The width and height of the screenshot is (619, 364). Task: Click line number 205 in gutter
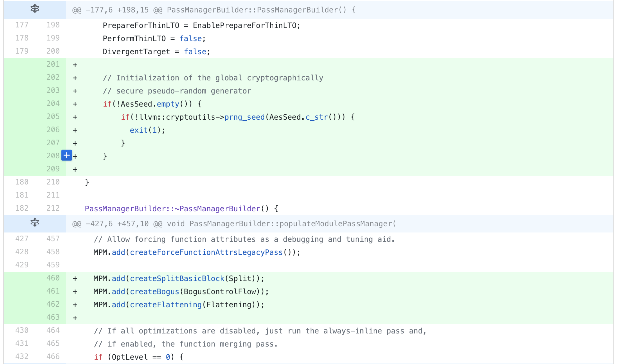click(x=53, y=117)
